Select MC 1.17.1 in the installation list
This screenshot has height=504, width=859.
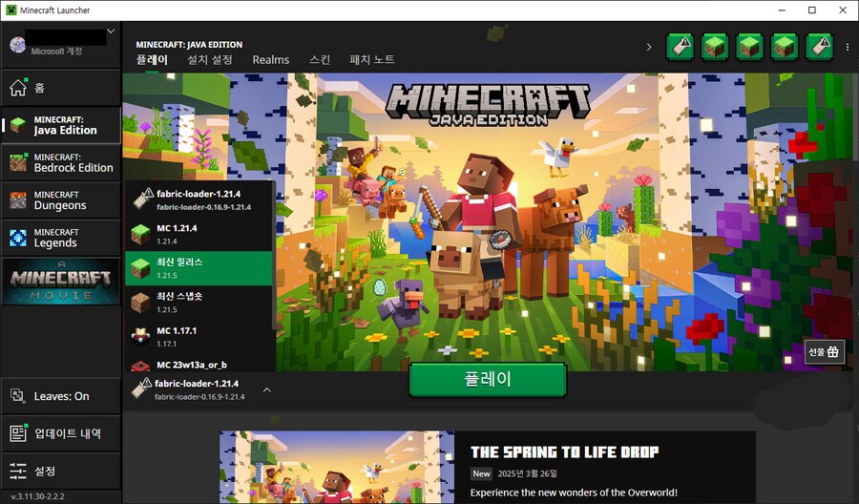[199, 336]
